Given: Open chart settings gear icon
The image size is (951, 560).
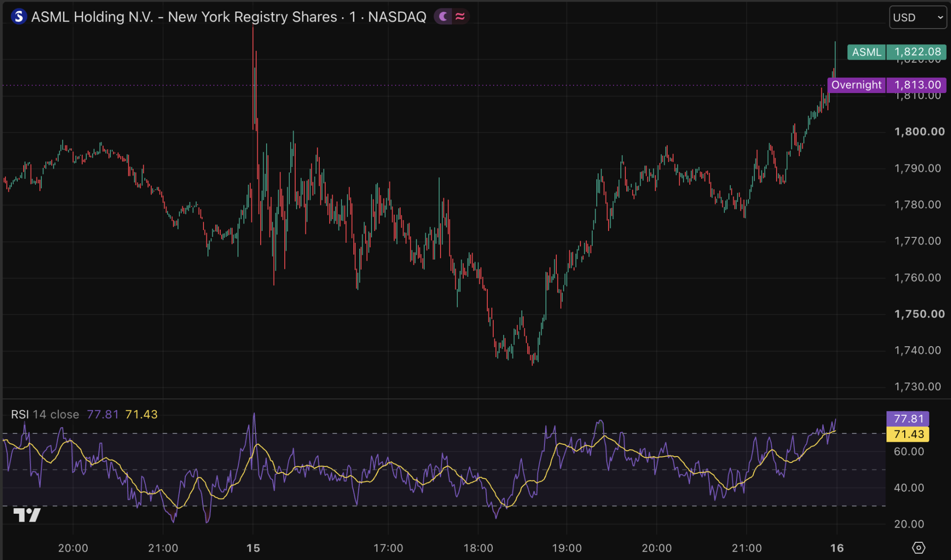Looking at the screenshot, I should [918, 548].
